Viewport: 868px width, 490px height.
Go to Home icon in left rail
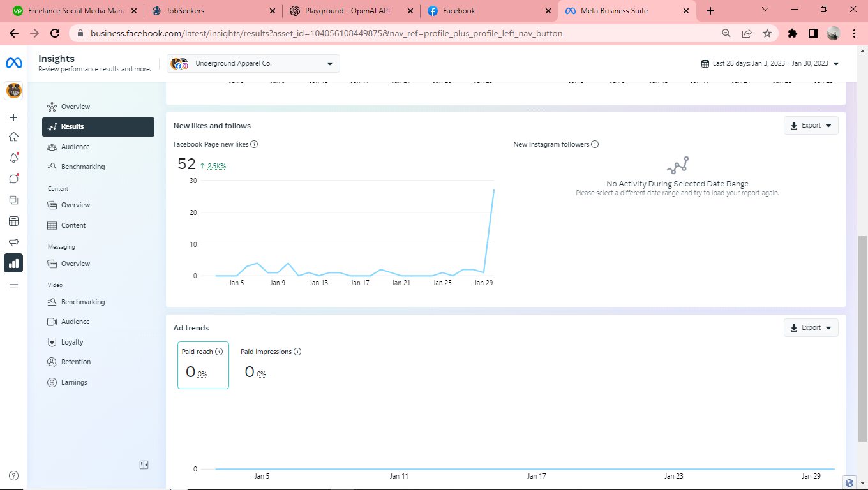13,137
